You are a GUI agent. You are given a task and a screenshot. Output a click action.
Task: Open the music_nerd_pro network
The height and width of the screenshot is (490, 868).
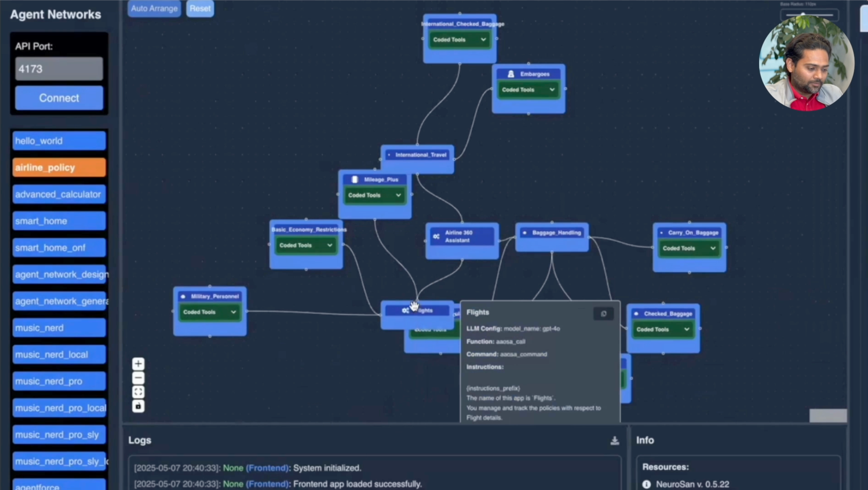click(59, 381)
